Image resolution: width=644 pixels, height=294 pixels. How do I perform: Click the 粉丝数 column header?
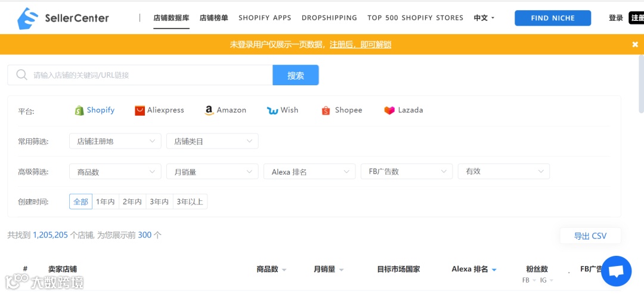537,270
